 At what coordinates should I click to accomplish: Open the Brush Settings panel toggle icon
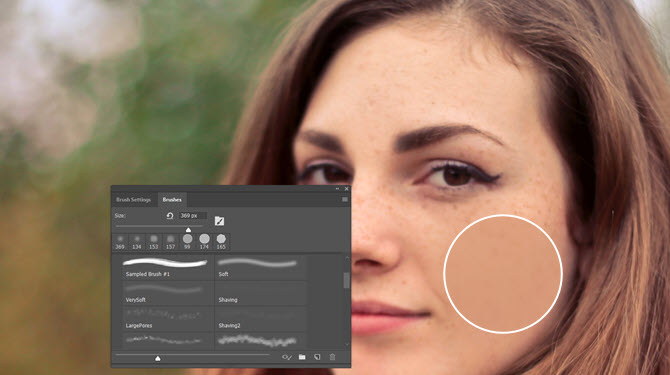219,221
